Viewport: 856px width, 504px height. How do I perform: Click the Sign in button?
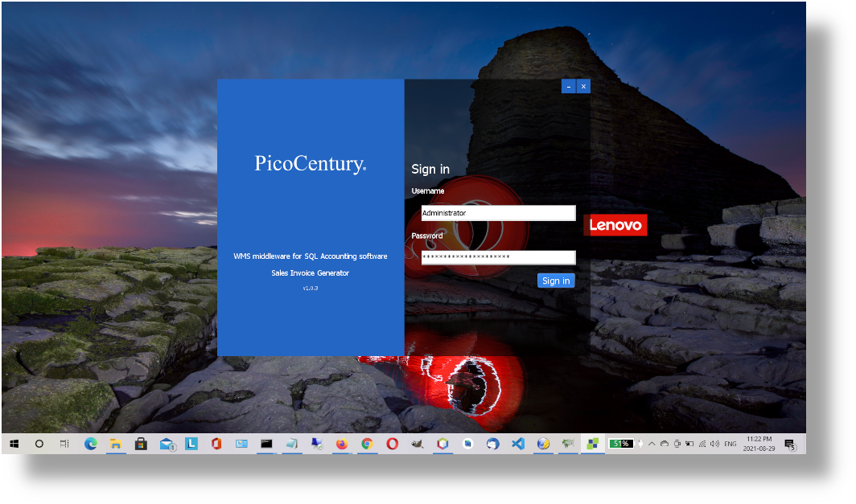click(x=556, y=281)
